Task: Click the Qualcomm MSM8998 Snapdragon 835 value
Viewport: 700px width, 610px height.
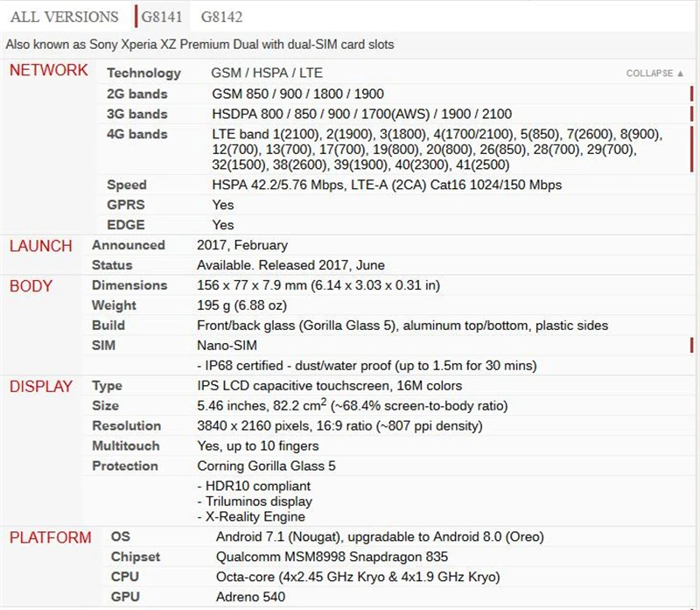Action: coord(332,557)
